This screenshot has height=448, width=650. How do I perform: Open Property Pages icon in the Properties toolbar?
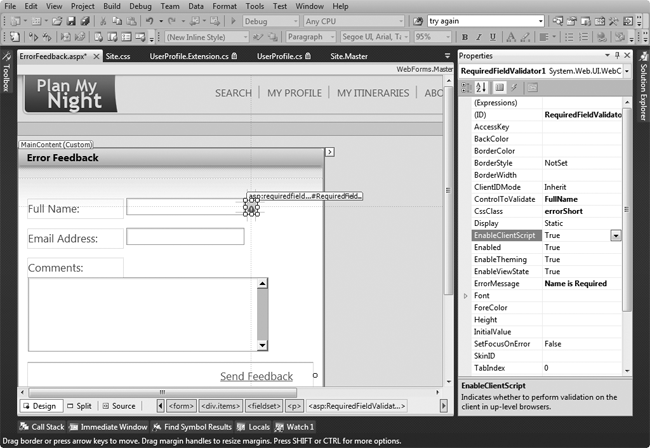point(533,87)
